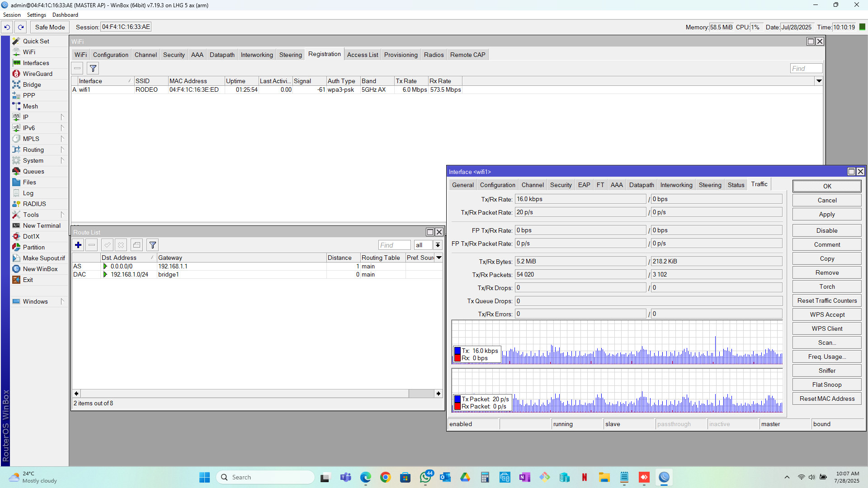Toggle Safe Mode
The image size is (868, 488).
[50, 27]
